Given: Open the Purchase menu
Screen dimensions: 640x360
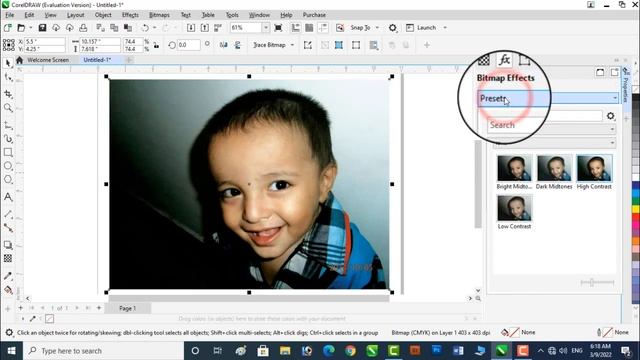Looking at the screenshot, I should (x=314, y=15).
